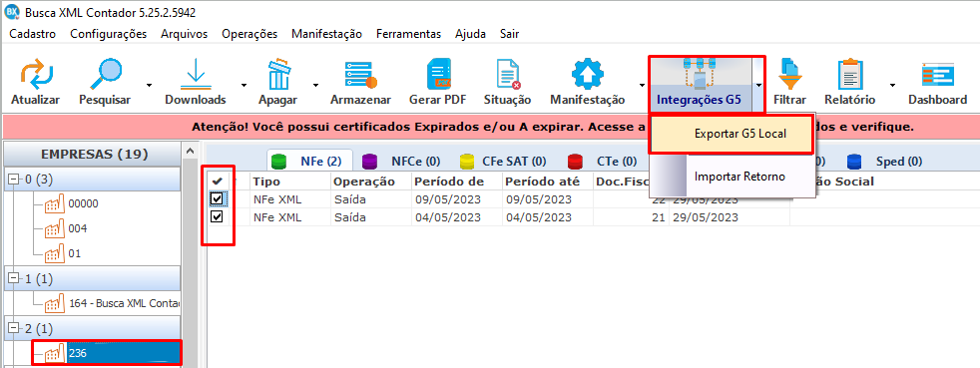The width and height of the screenshot is (980, 368).
Task: Open the Arquivos menu
Action: coord(184,34)
